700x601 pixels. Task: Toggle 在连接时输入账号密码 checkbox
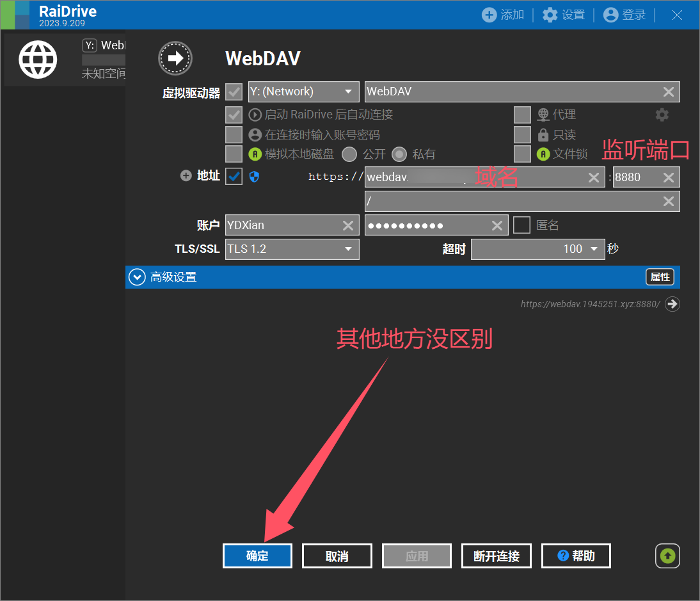click(234, 134)
